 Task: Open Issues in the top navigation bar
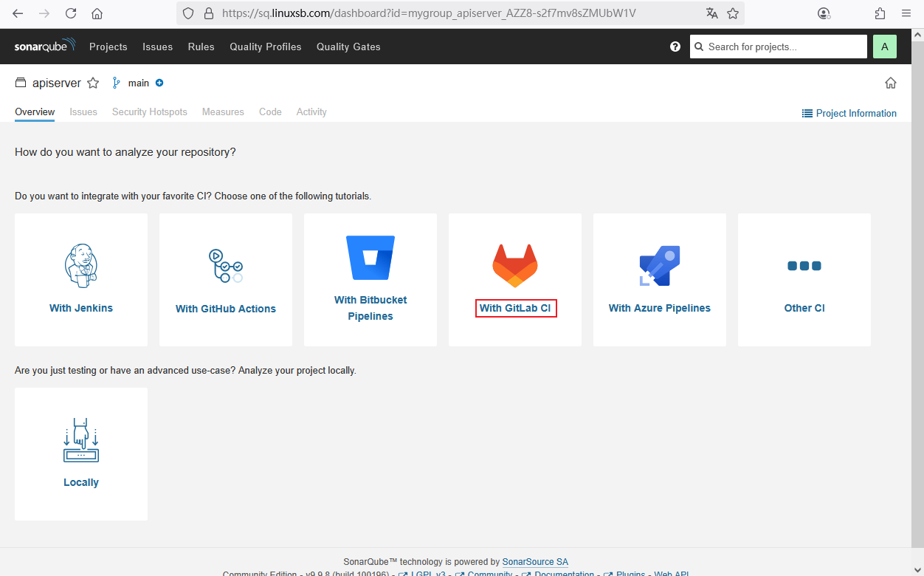coord(157,47)
